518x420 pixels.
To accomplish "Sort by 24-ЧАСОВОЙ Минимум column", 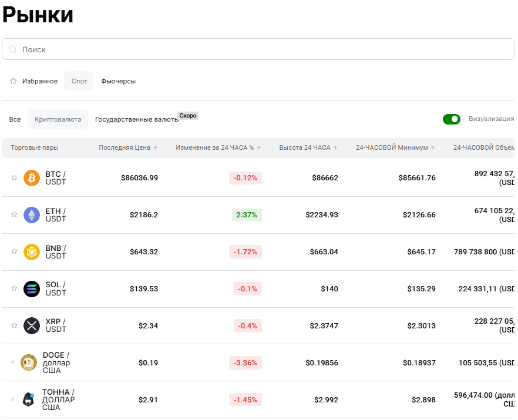I will click(395, 148).
